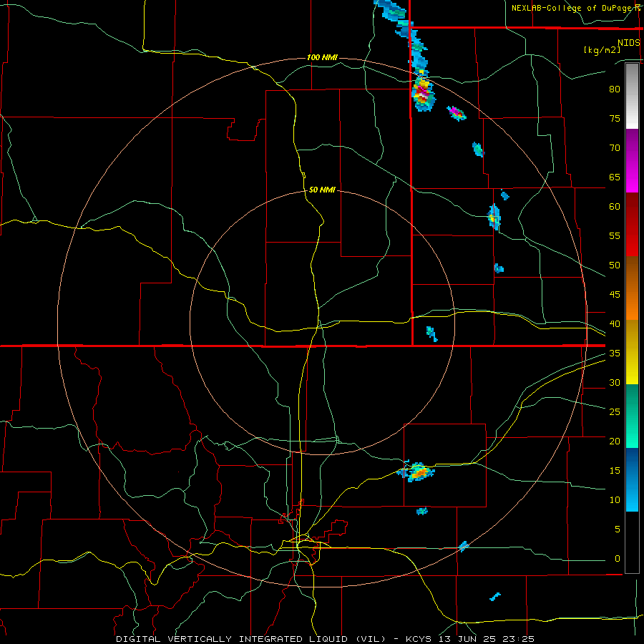Click the 70 scale value
Image resolution: width=644 pixels, height=644 pixels.
tap(615, 148)
